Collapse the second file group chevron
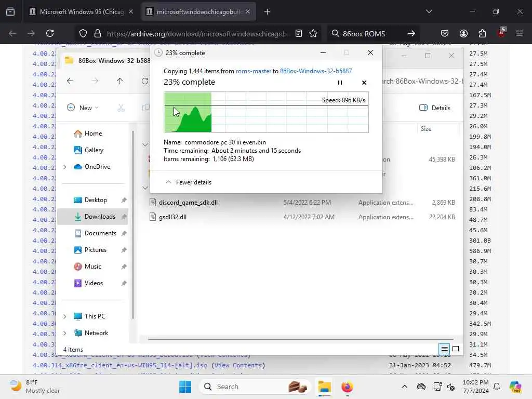 coord(145,188)
